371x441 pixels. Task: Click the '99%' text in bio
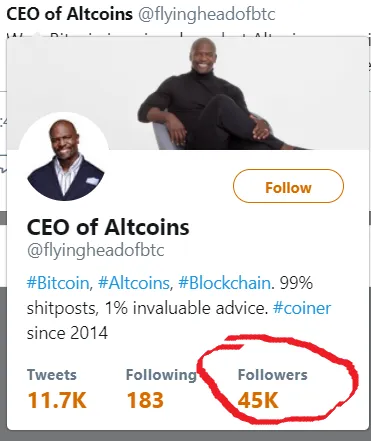click(x=296, y=283)
